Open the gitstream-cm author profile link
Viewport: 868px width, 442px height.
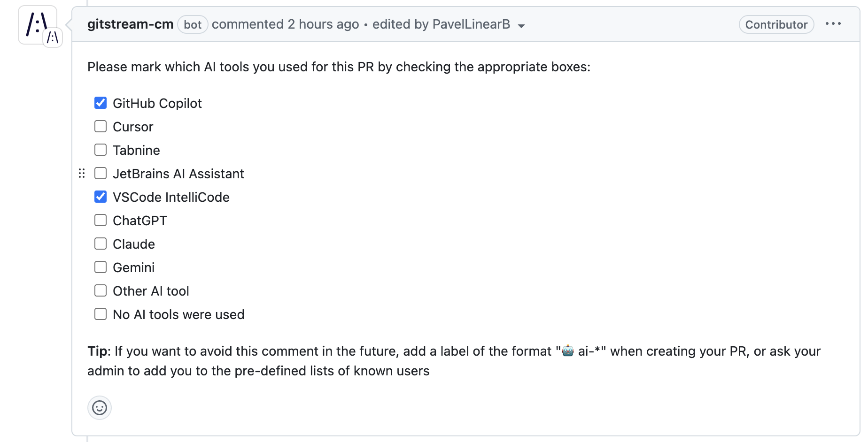coord(130,24)
